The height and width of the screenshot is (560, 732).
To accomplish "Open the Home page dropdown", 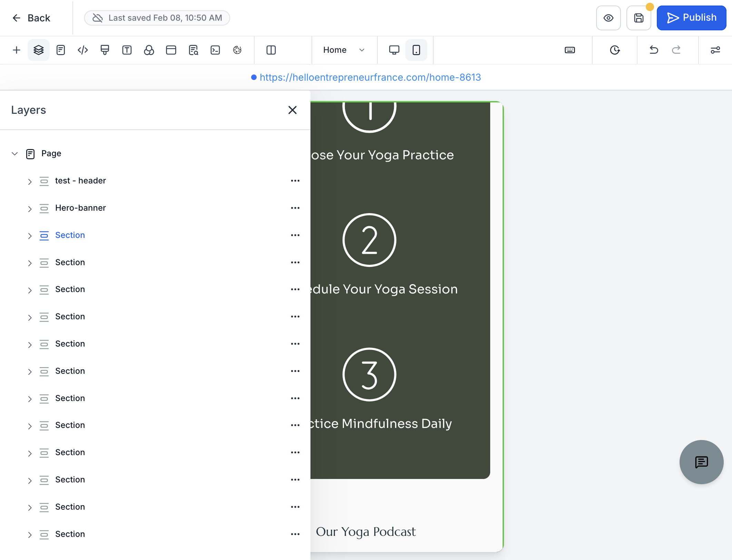I will [344, 50].
